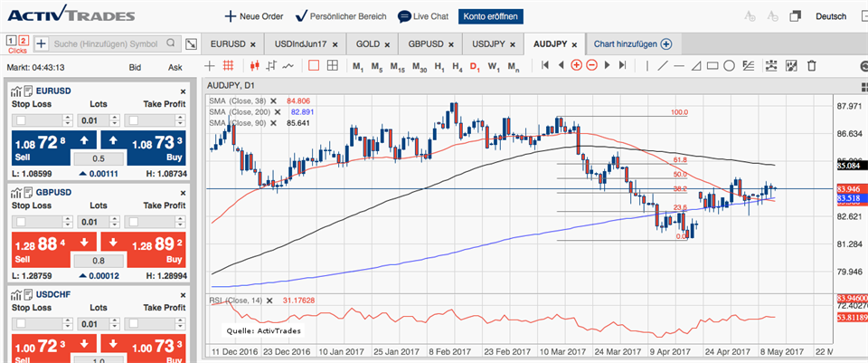Image resolution: width=868 pixels, height=363 pixels.
Task: Select the ellipse drawing tool
Action: click(x=730, y=66)
